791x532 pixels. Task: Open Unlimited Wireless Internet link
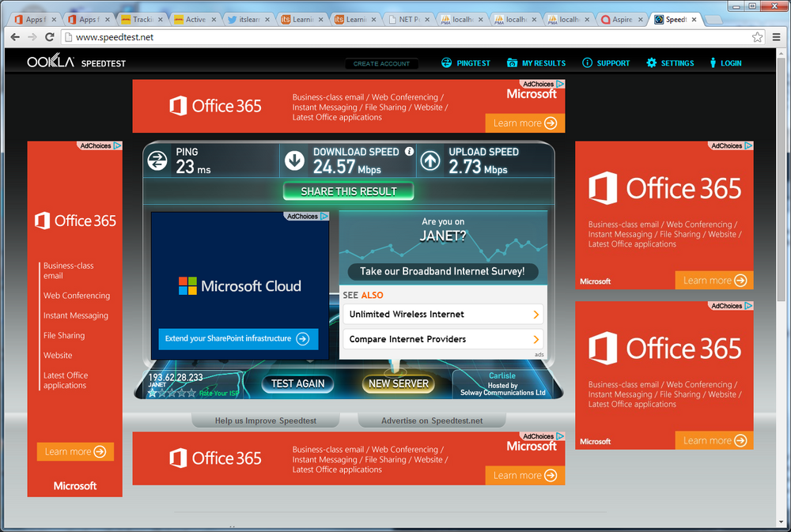click(444, 314)
